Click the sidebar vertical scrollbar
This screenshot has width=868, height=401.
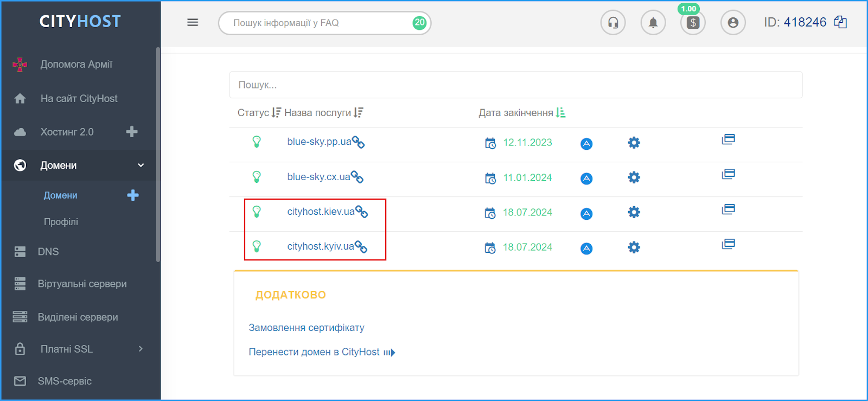(158, 155)
